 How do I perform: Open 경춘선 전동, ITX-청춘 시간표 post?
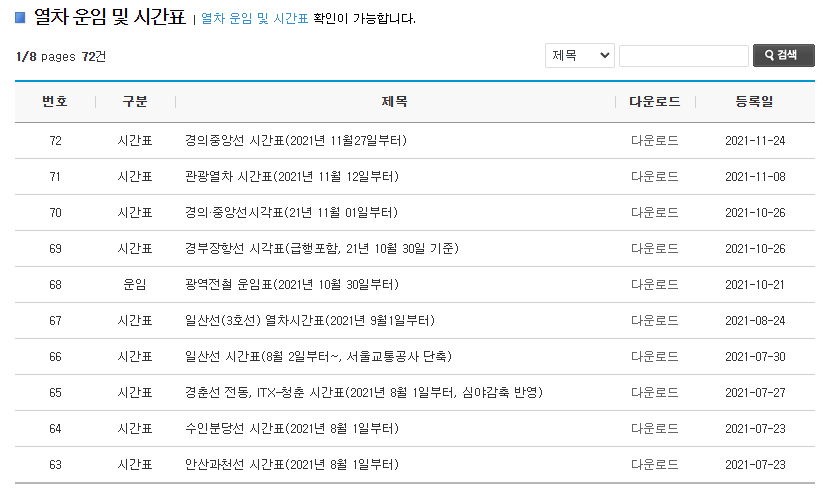[x=364, y=393]
